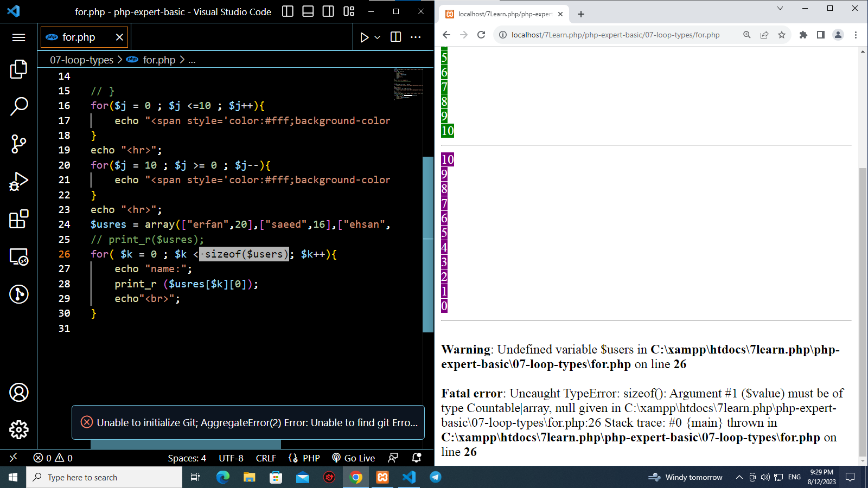This screenshot has height=488, width=868.
Task: Close the localhost browser tab
Action: coord(560,14)
